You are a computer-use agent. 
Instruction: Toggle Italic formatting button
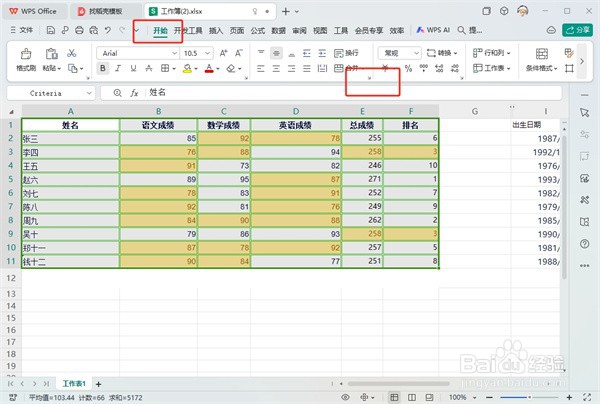click(x=118, y=68)
